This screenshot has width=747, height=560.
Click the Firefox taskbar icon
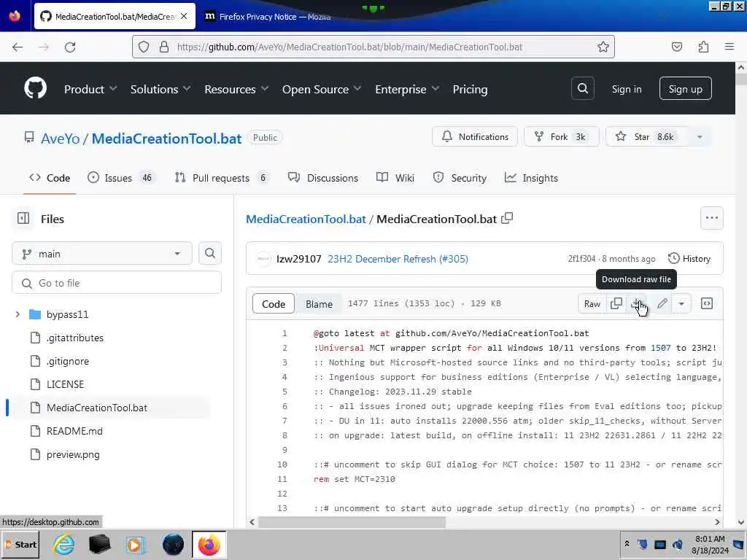click(x=209, y=544)
